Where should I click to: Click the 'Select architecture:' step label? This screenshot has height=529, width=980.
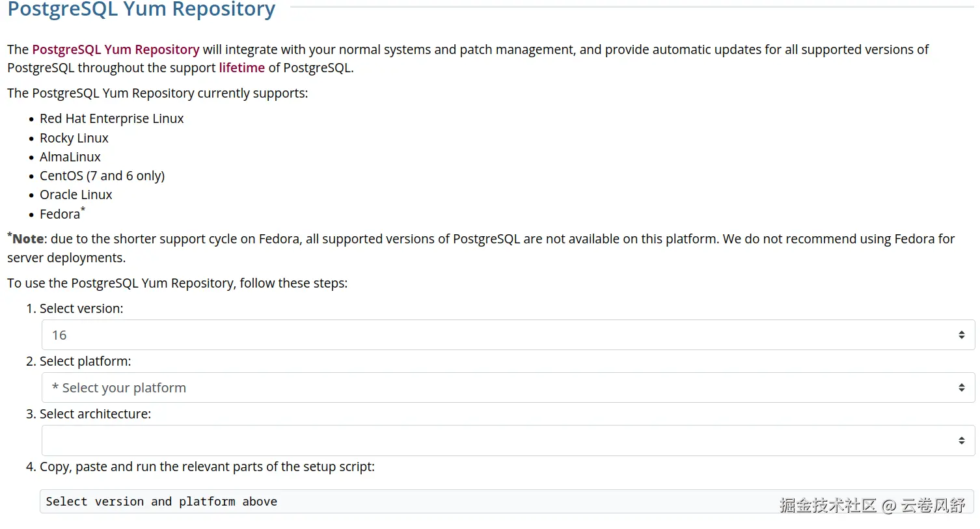click(95, 414)
